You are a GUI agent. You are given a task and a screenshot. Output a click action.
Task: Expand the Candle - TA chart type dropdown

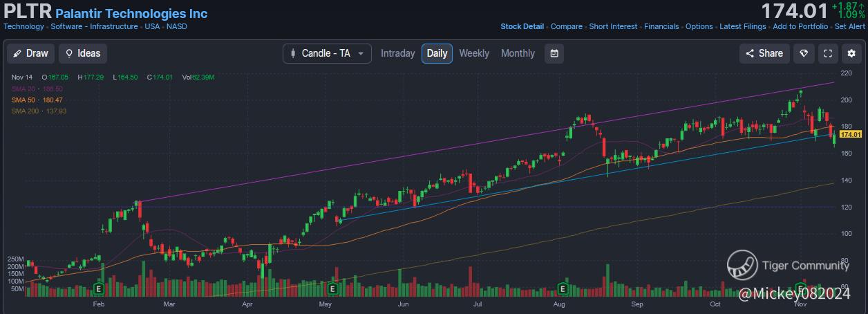point(327,53)
